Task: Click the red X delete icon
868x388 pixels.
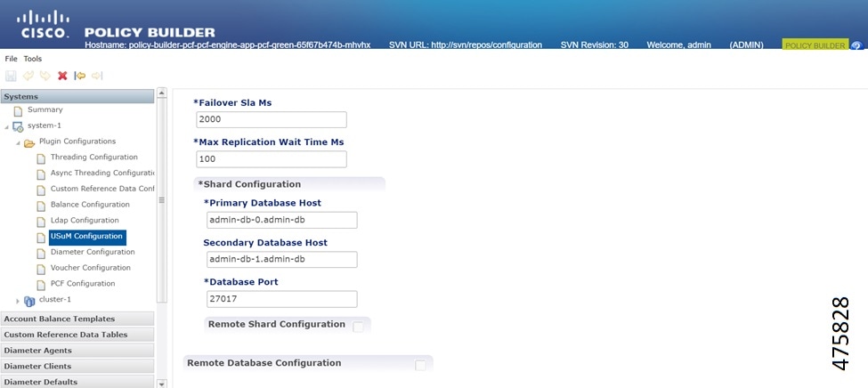Action: coord(62,76)
